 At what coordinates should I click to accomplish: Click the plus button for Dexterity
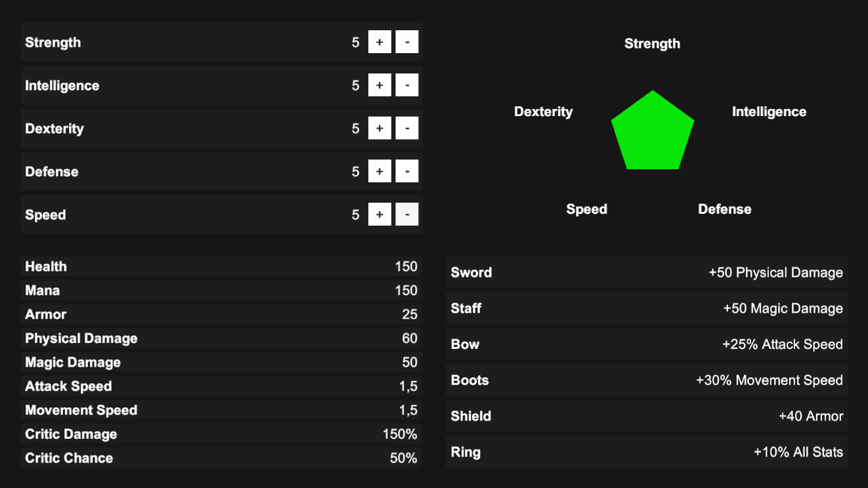380,129
